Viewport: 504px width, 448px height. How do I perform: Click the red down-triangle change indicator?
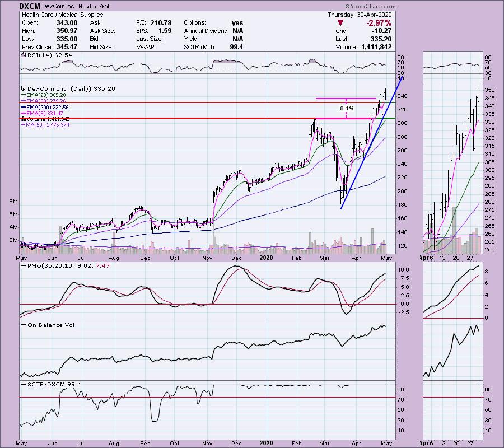[x=340, y=23]
